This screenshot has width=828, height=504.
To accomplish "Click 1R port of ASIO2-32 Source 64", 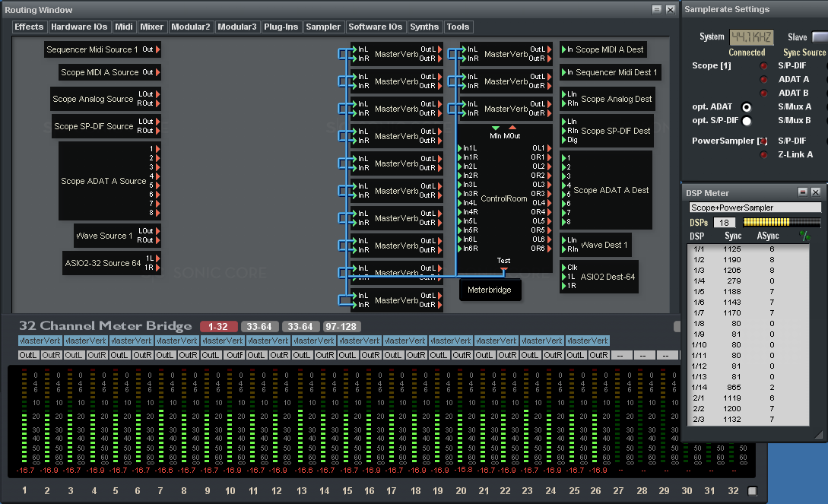I will point(157,268).
